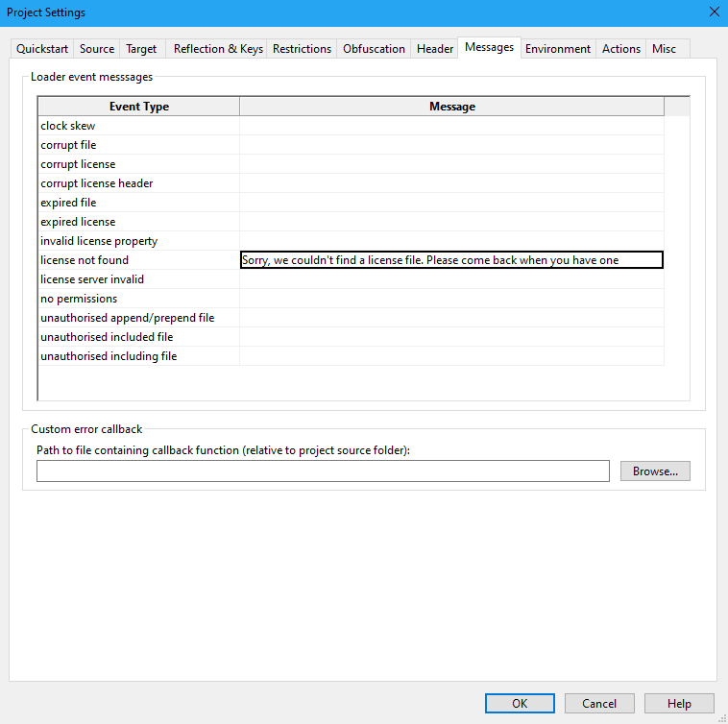
Task: Switch to the Misc tab
Action: coord(664,49)
